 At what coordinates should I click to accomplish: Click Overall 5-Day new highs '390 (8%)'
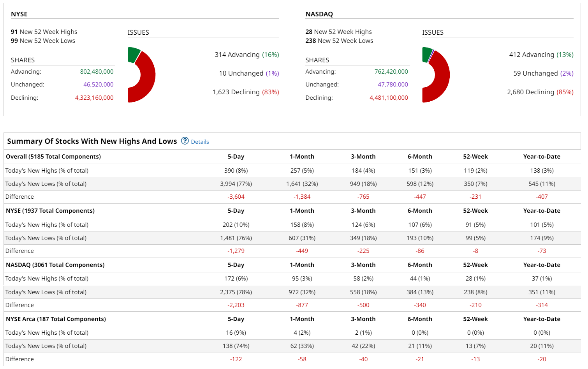coord(236,171)
